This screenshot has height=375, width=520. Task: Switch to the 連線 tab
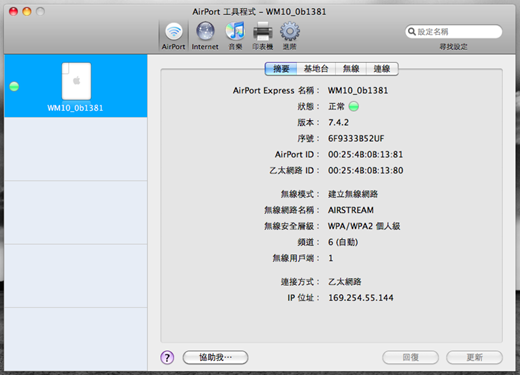click(x=382, y=69)
